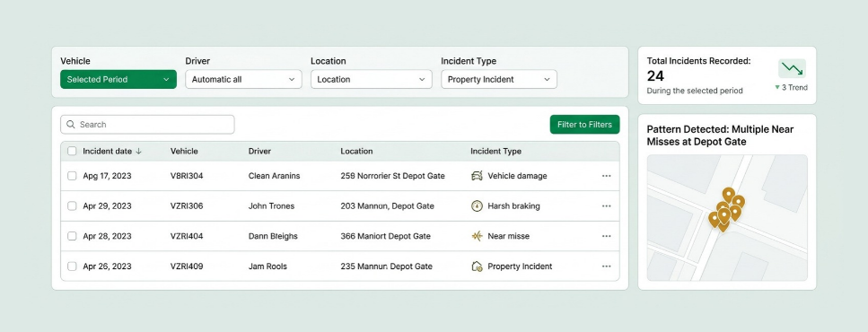Image resolution: width=868 pixels, height=332 pixels.
Task: Open the Automatic all driver dropdown
Action: point(243,79)
